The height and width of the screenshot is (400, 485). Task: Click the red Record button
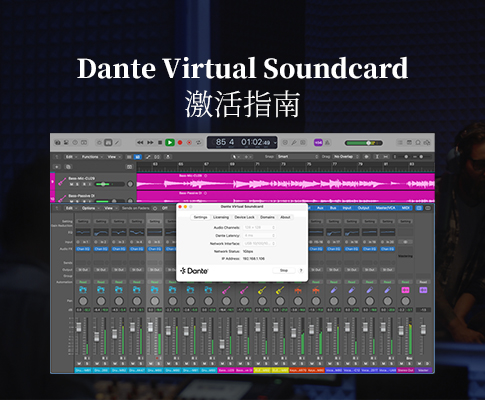click(180, 142)
